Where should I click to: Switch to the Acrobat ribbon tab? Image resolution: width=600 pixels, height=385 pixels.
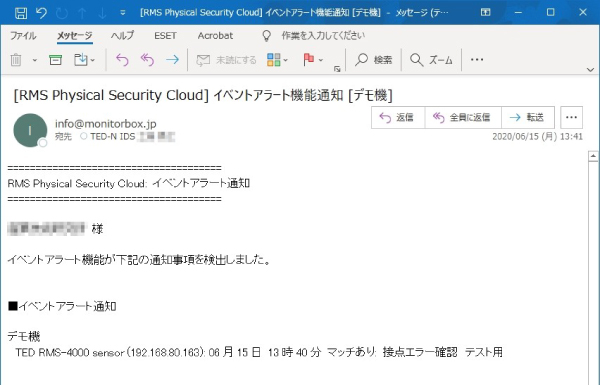tap(215, 36)
